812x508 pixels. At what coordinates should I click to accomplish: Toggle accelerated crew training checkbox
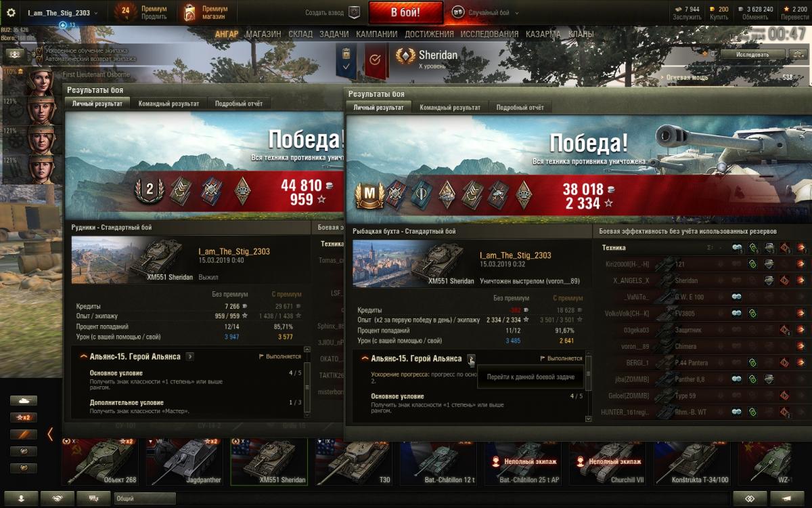tap(40, 51)
